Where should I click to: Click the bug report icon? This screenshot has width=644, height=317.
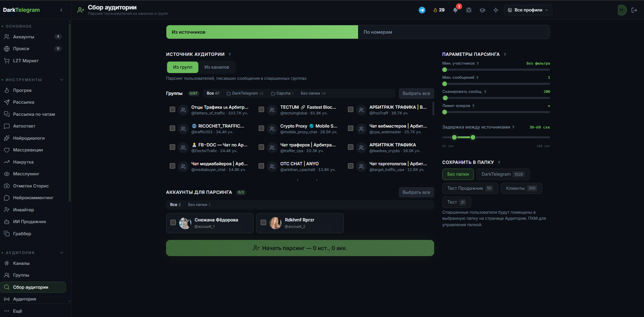coord(469,10)
